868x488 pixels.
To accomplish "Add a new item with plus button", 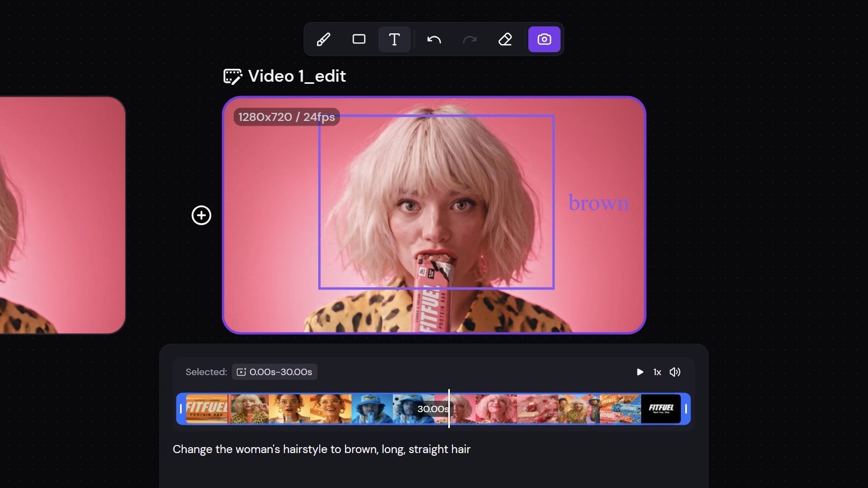I will [x=202, y=216].
